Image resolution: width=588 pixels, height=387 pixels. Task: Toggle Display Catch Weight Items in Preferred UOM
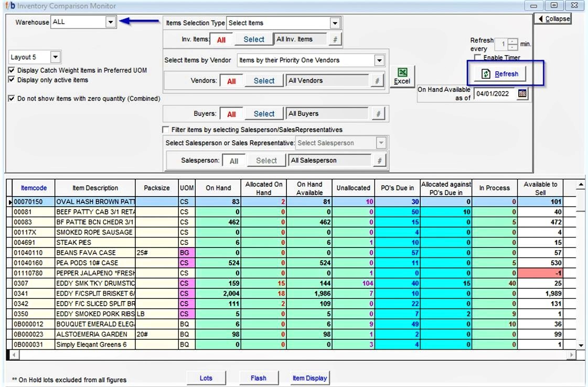[x=12, y=70]
